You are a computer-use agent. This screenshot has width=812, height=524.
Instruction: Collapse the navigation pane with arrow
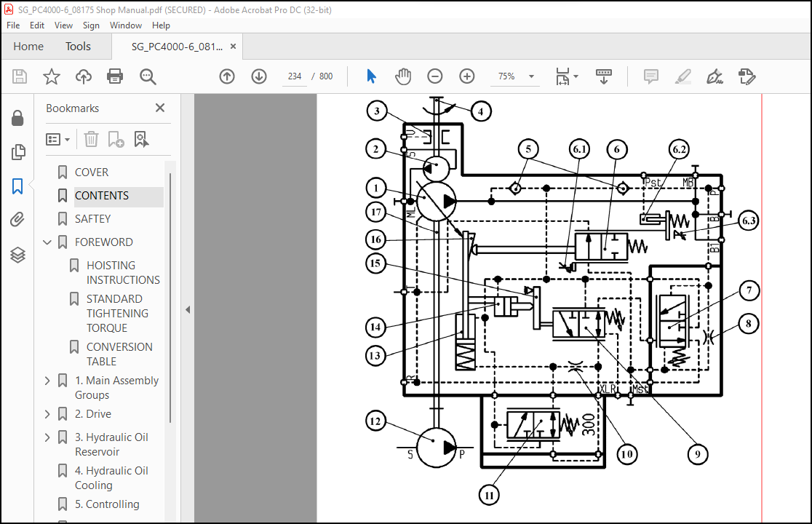click(188, 309)
